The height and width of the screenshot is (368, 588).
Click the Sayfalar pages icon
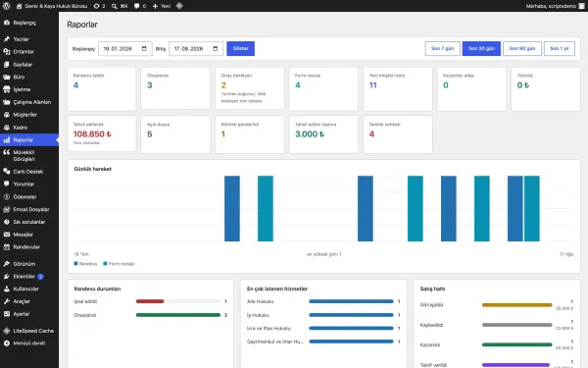[x=7, y=65]
